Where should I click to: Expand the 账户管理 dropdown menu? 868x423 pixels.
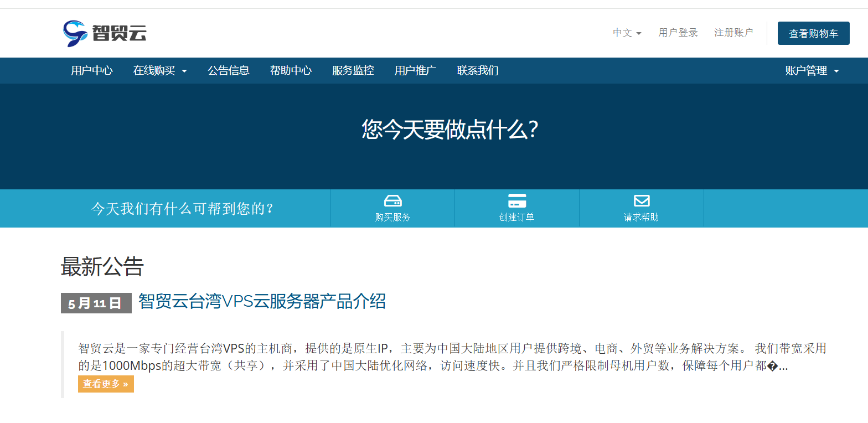(x=812, y=70)
